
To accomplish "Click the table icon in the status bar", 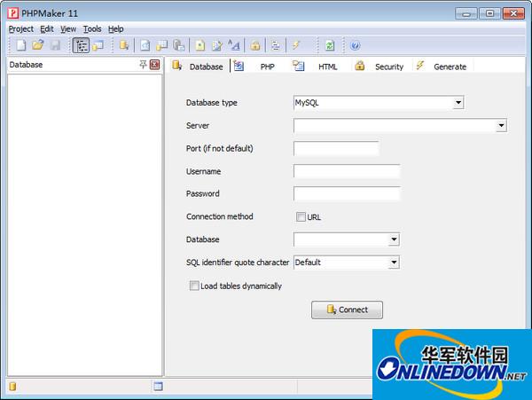I will click(x=158, y=386).
